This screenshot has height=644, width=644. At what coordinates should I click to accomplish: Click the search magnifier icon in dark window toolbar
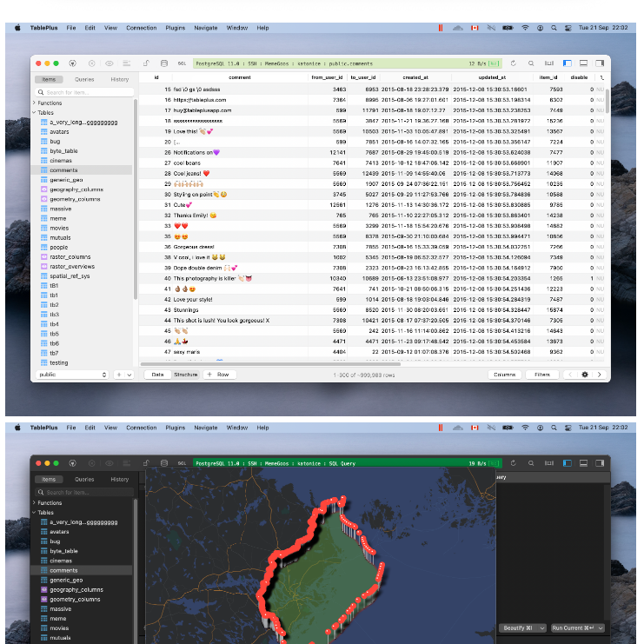tap(531, 463)
